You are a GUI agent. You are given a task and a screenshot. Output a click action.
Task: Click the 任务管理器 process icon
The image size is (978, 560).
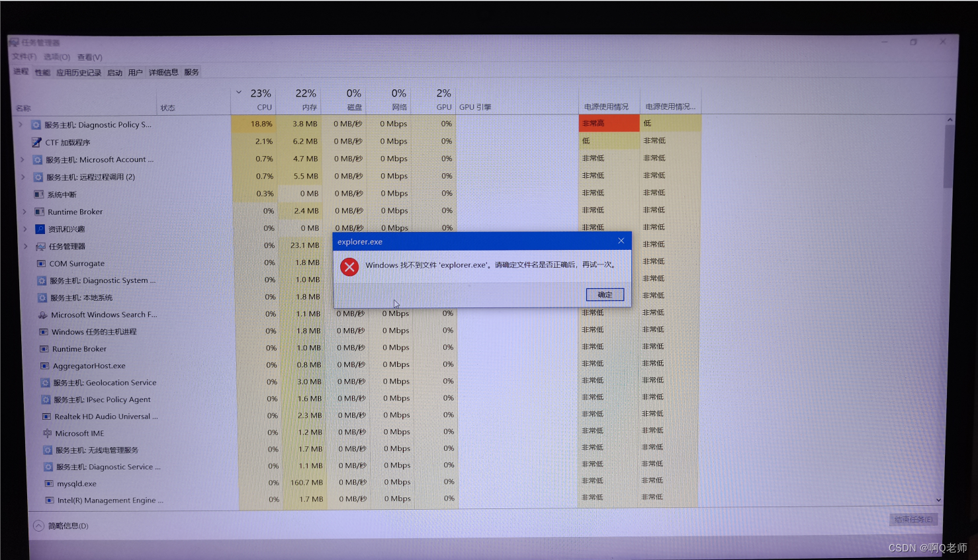click(x=41, y=247)
